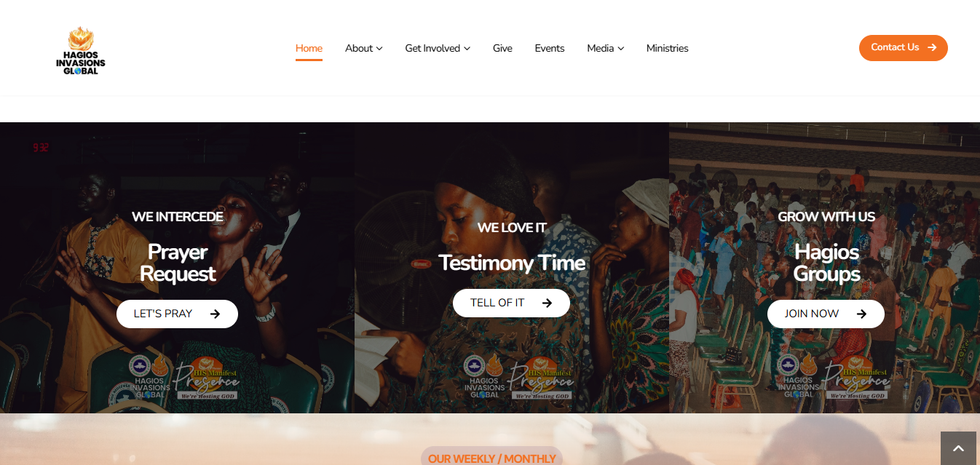
Task: Open the Give page
Action: (502, 48)
